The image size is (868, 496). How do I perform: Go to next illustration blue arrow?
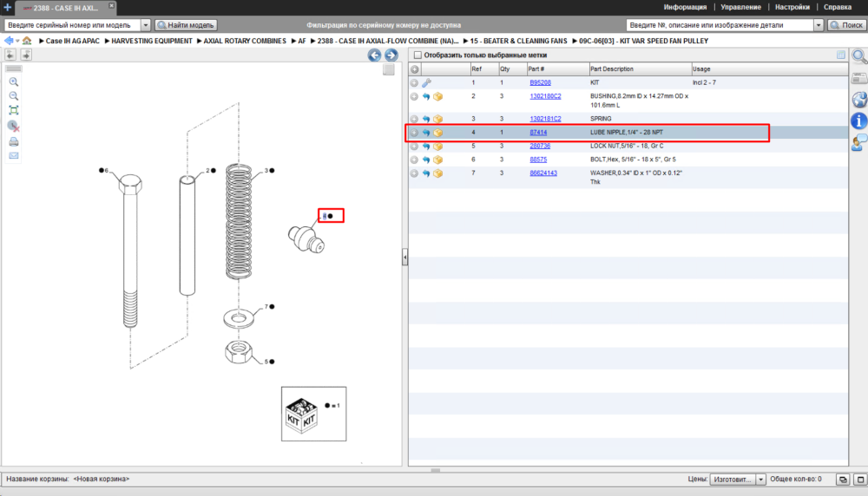391,55
